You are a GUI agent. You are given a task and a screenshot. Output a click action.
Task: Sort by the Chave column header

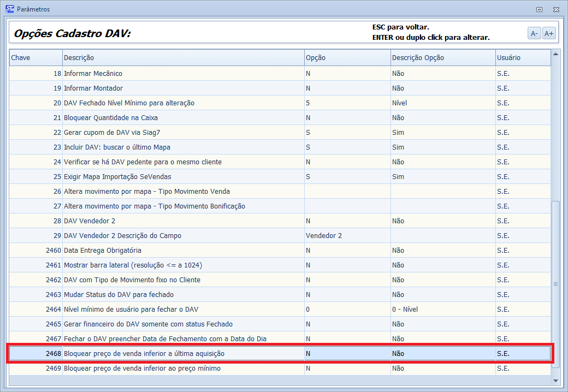point(35,58)
